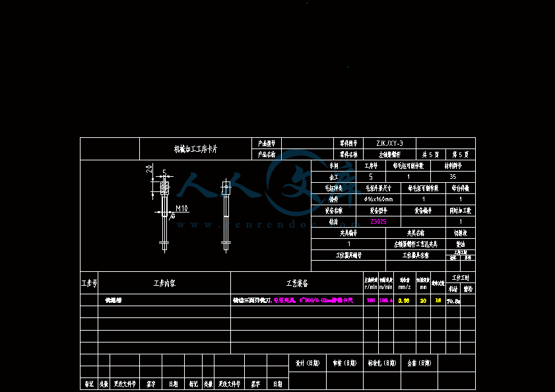Select the magenta spindle speed value 780
Image resolution: width=555 pixels, height=392 pixels.
point(371,300)
